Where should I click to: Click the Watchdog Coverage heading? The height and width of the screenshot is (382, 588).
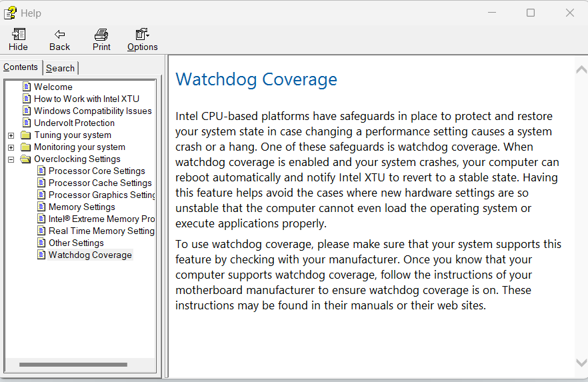pyautogui.click(x=257, y=79)
